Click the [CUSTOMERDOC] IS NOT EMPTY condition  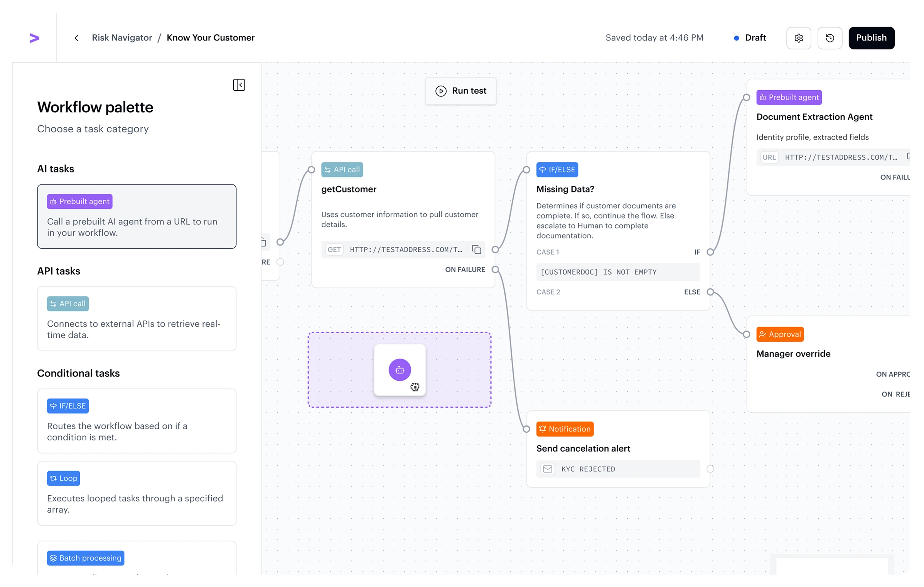click(618, 272)
